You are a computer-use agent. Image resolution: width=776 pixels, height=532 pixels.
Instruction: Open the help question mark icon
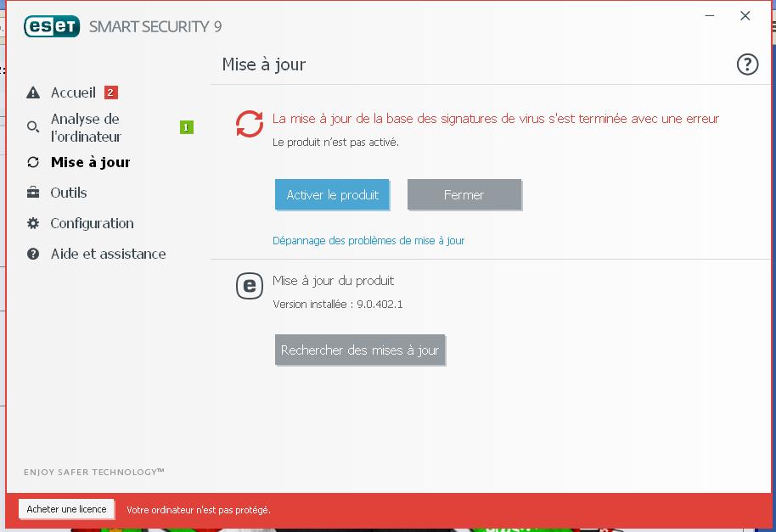click(x=747, y=64)
